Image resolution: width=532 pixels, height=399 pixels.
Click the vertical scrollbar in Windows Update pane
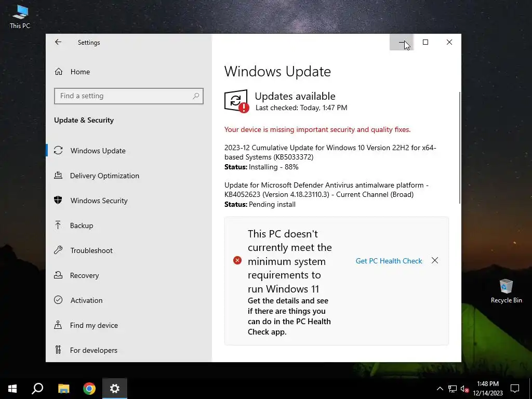459,148
